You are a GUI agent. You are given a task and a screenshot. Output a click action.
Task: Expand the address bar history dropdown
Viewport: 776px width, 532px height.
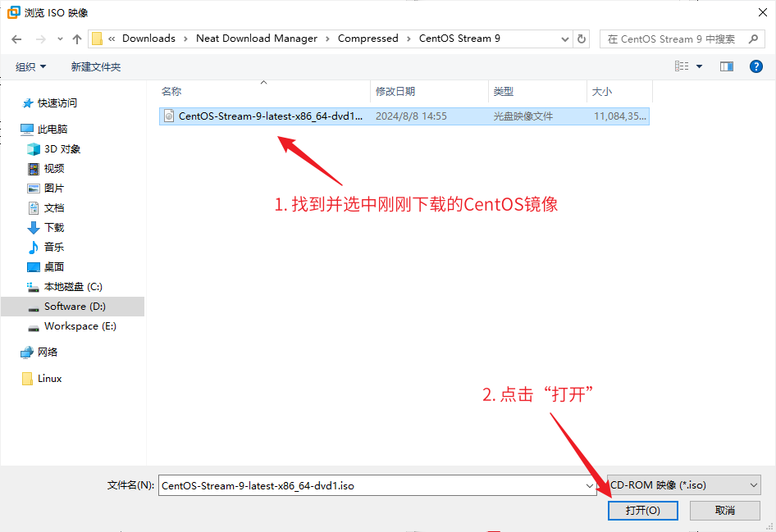coord(565,39)
